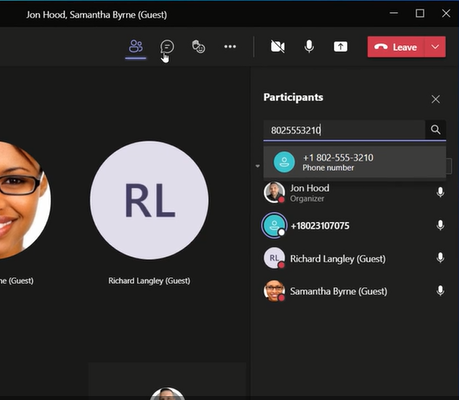Click Jon Hood's microphone icon
The image size is (459, 400).
[440, 192]
